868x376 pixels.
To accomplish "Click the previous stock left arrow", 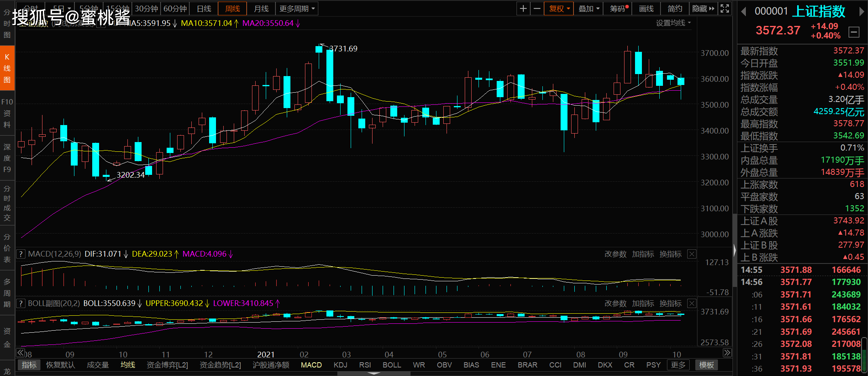I will [743, 12].
